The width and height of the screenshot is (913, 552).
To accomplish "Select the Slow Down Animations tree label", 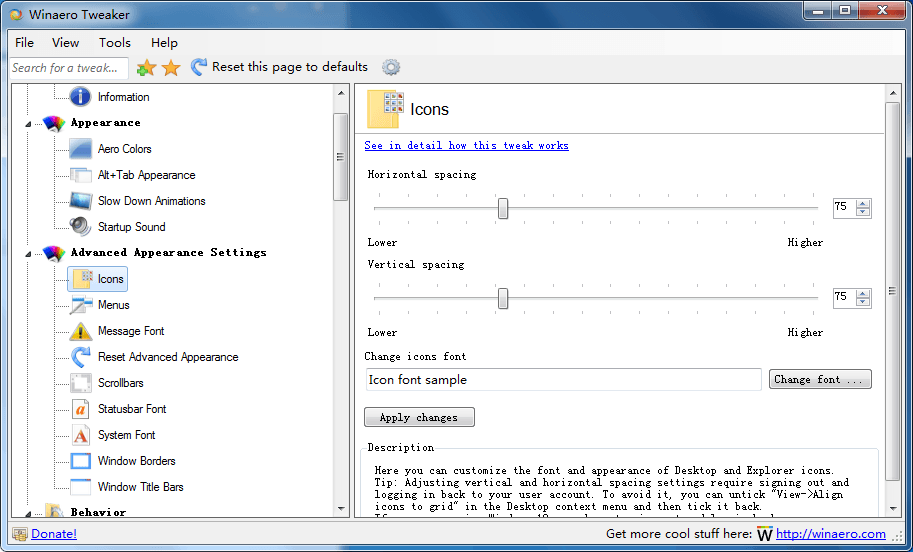I will click(x=152, y=201).
